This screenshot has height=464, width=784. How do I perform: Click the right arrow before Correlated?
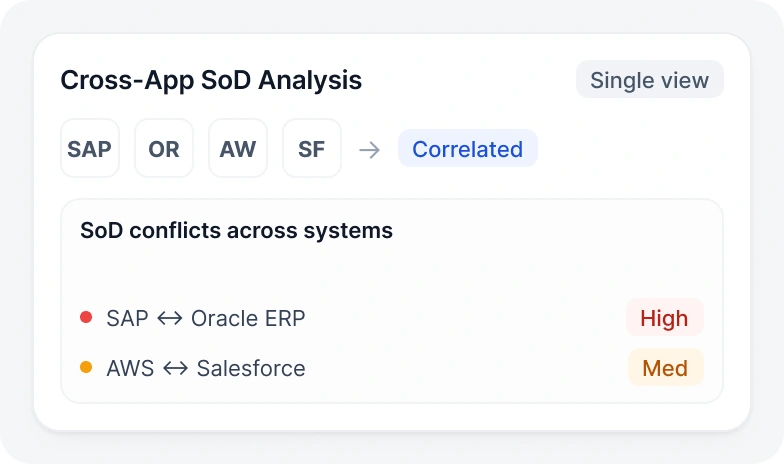[x=370, y=150]
